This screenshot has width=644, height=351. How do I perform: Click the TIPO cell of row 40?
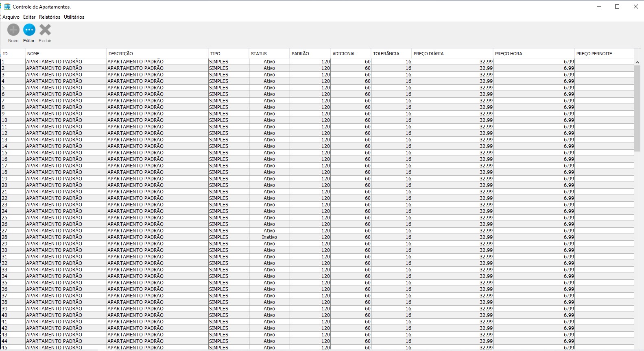click(x=228, y=315)
